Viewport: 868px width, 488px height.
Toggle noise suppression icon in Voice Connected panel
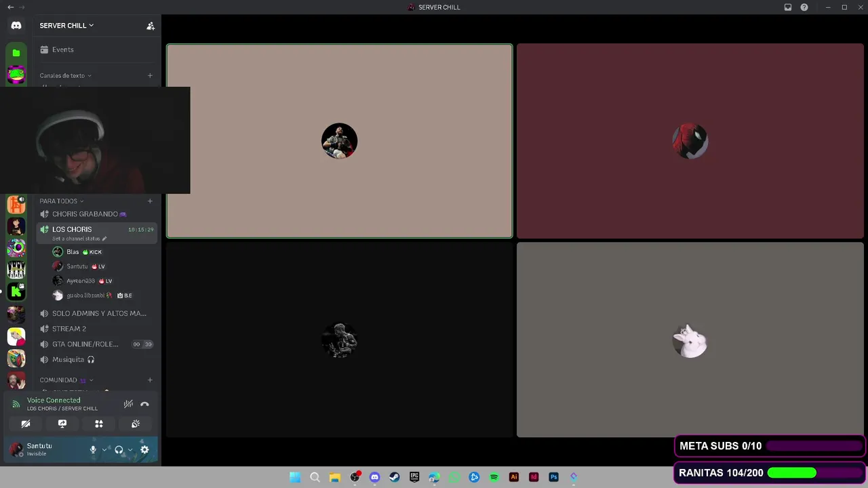pyautogui.click(x=128, y=404)
